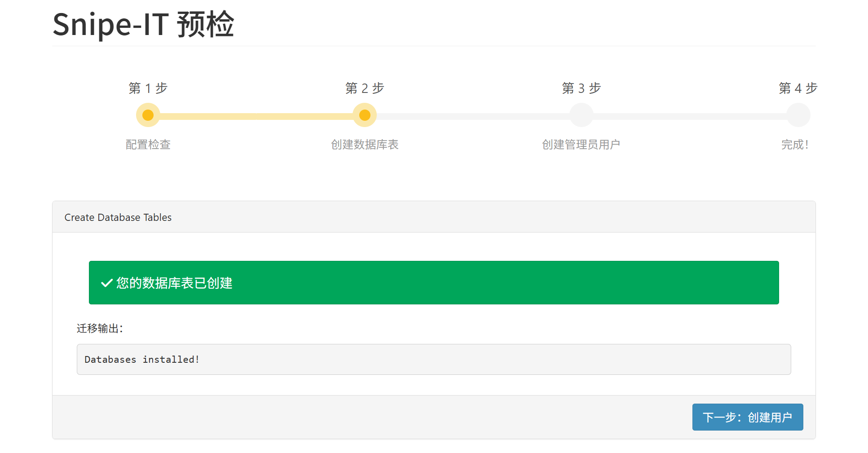Click the checkmark icon in the success banner

[106, 283]
